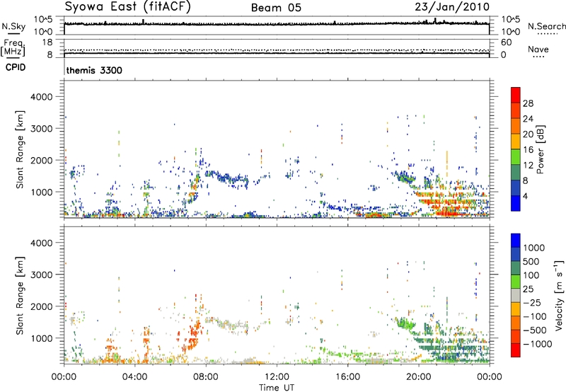Click the 'Syowa East (fitACF)' title text
This screenshot has width=566, height=392.
tap(128, 7)
